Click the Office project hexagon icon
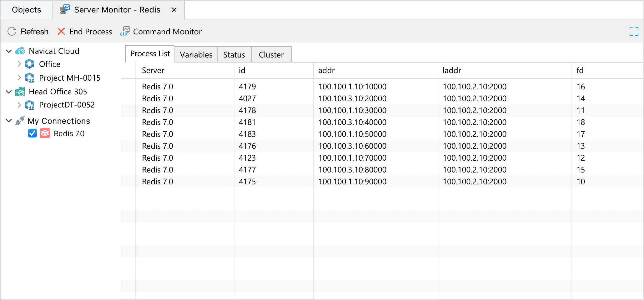The height and width of the screenshot is (300, 644). click(x=29, y=64)
